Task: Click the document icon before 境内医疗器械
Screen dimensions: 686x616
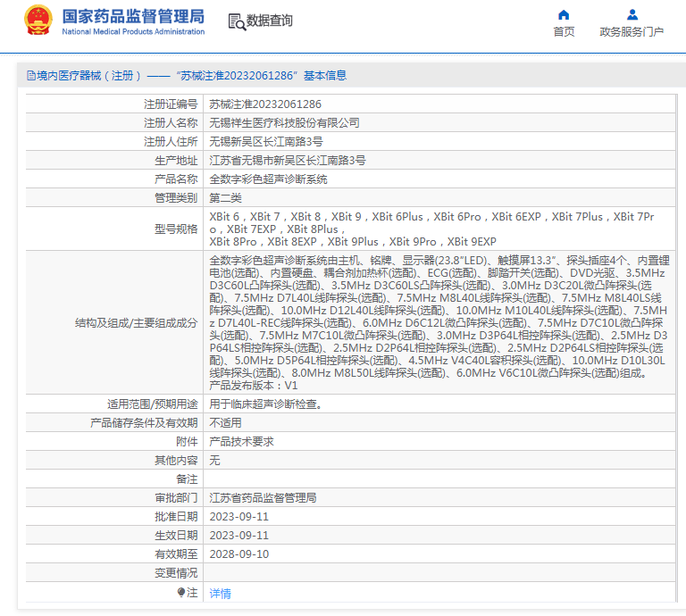Action: tap(30, 76)
